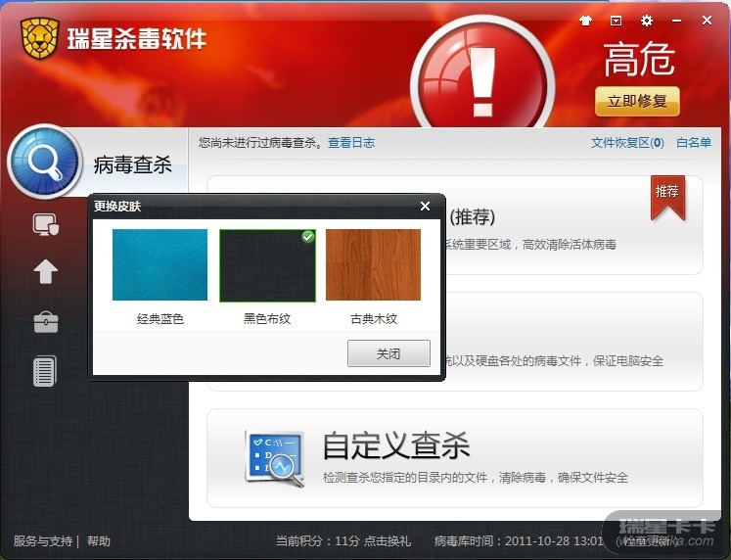731x560 pixels.
Task: Select the 病毒查杀 virus scan tab
Action: coord(132,164)
